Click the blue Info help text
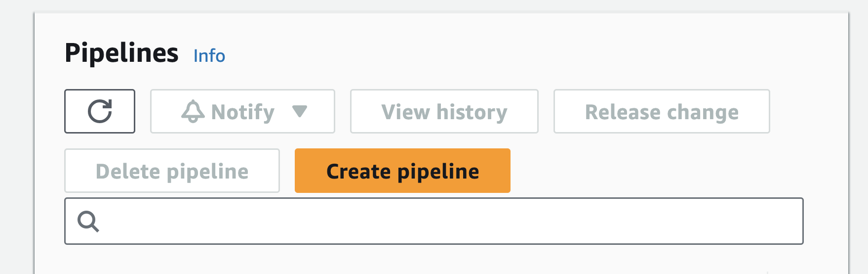Image resolution: width=868 pixels, height=274 pixels. pyautogui.click(x=209, y=56)
